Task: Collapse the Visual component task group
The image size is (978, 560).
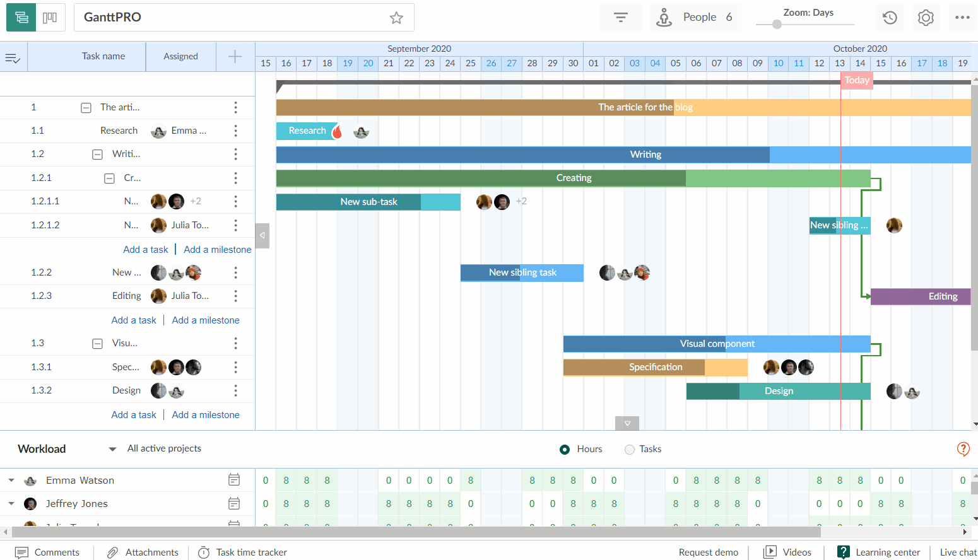Action: pos(97,343)
